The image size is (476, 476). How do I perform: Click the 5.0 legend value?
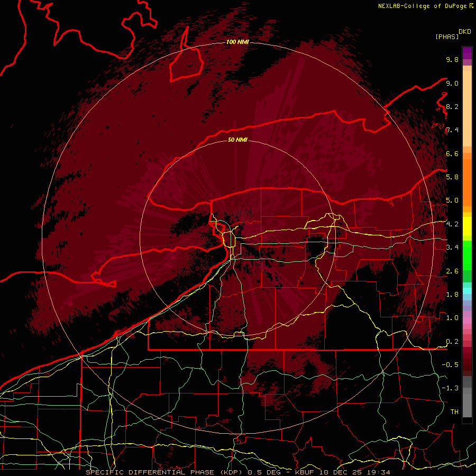tap(452, 200)
